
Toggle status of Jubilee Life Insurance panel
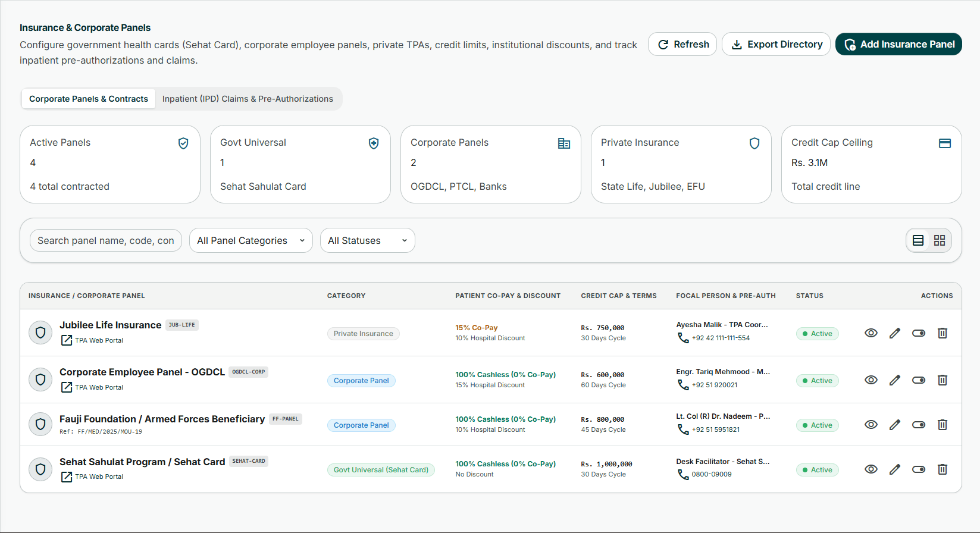tap(919, 333)
